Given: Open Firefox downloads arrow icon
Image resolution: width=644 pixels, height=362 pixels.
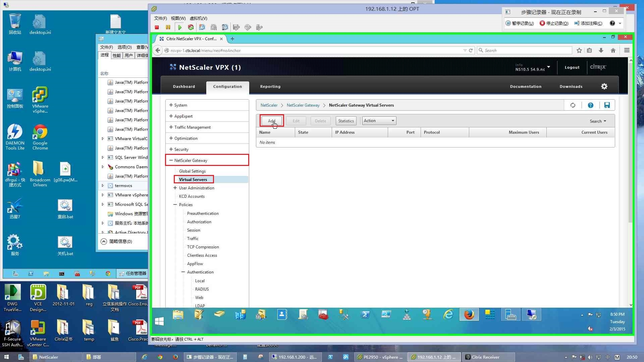Looking at the screenshot, I should [601, 50].
